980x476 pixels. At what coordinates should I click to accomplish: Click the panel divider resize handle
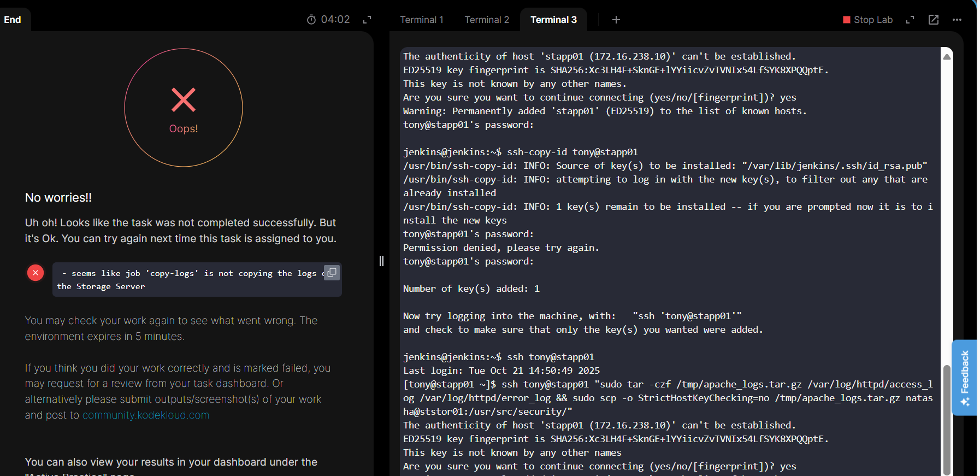tap(381, 261)
